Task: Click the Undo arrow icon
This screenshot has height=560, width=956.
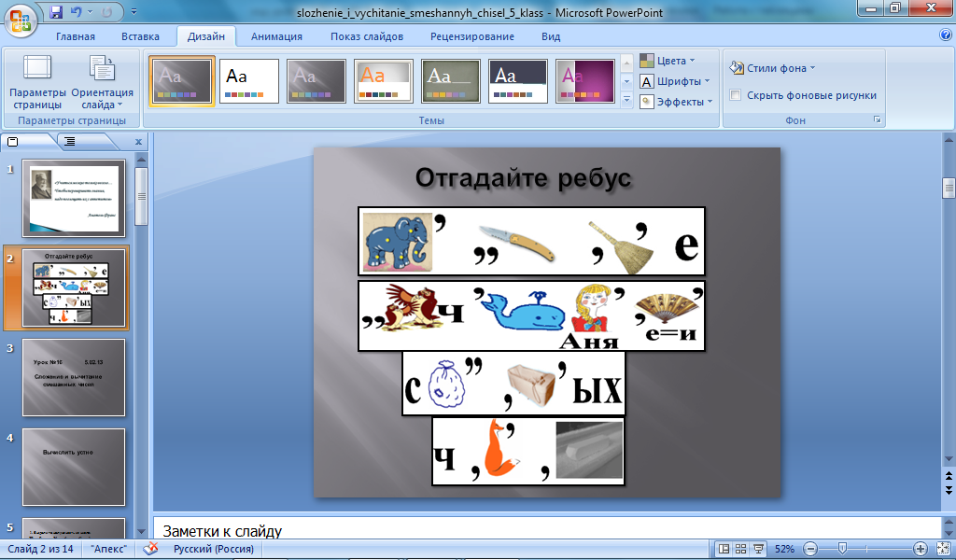Action: coord(76,11)
